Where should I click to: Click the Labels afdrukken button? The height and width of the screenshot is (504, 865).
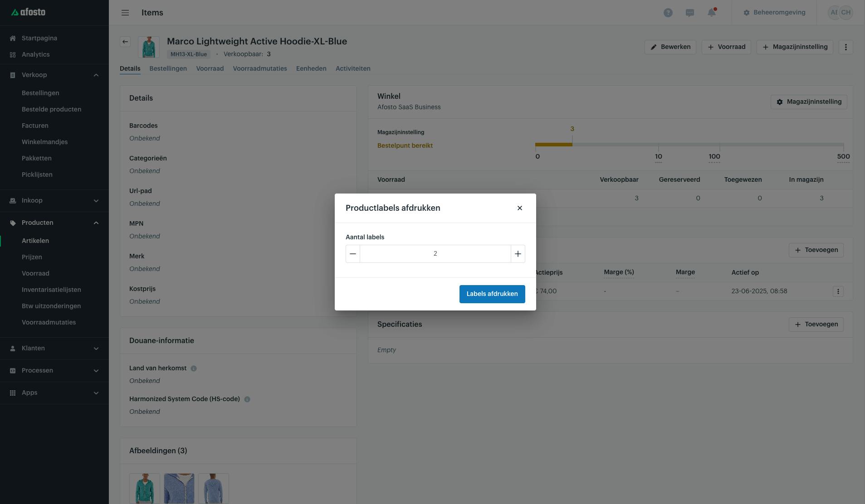(492, 294)
